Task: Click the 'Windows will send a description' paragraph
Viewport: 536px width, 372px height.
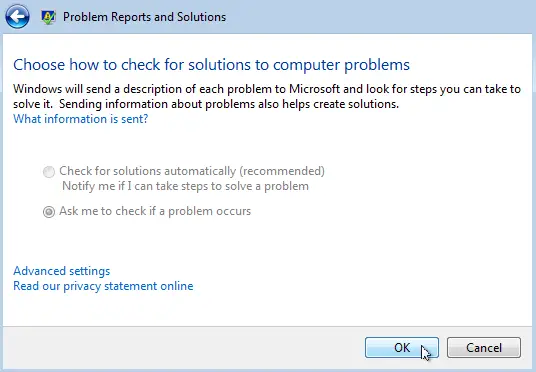Action: 267,96
